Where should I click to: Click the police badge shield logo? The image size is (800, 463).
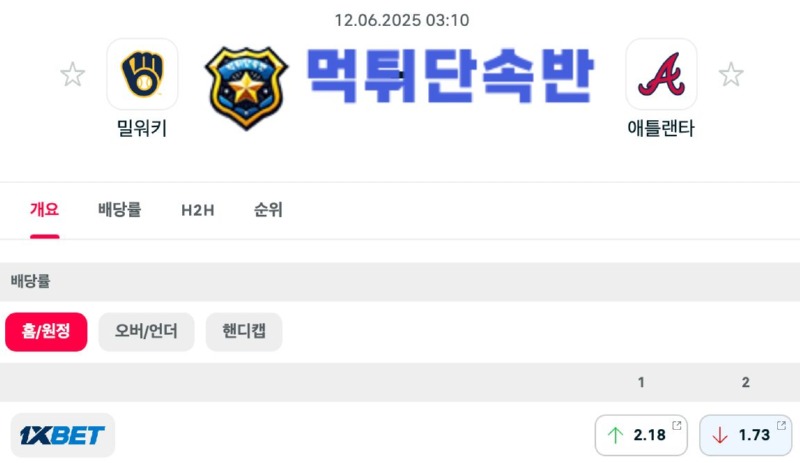(x=246, y=88)
